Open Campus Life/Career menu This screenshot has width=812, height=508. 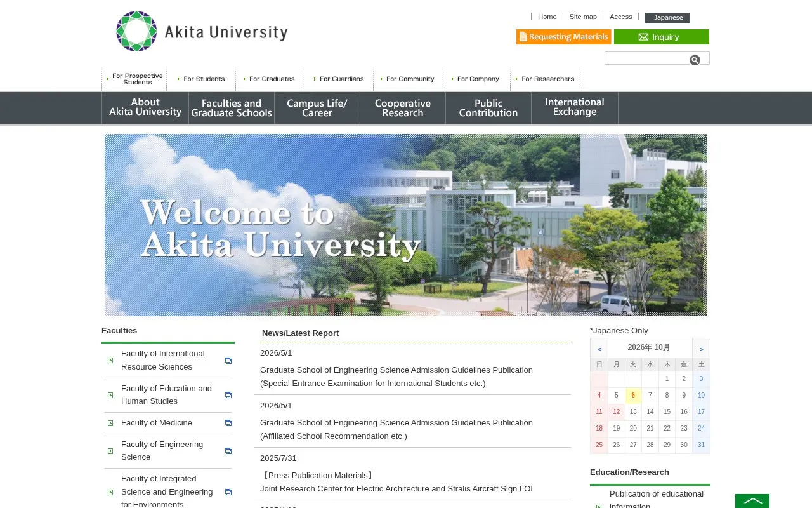[x=317, y=107]
